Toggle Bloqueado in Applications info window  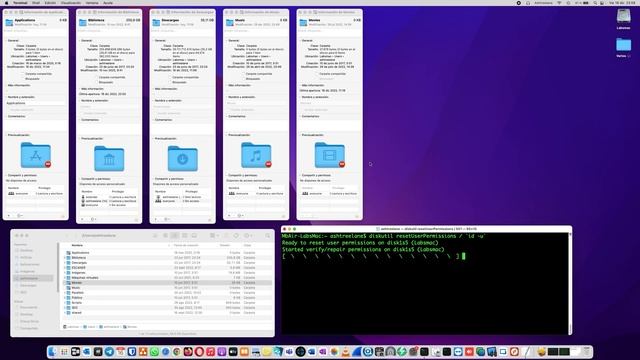(23, 79)
